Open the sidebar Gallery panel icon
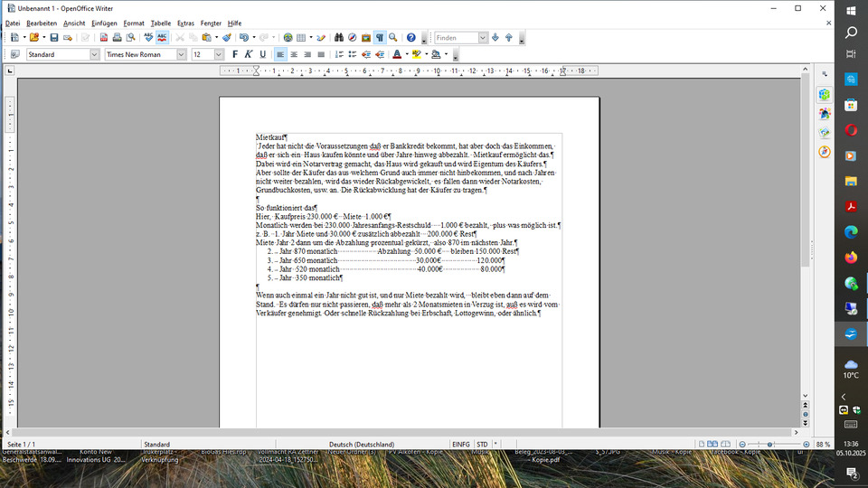This screenshot has width=868, height=488. pyautogui.click(x=825, y=133)
